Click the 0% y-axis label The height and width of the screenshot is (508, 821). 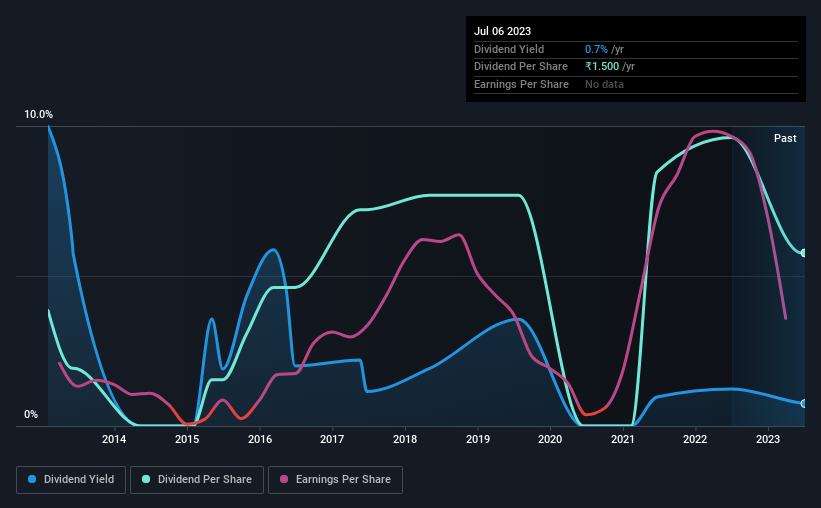pyautogui.click(x=31, y=414)
